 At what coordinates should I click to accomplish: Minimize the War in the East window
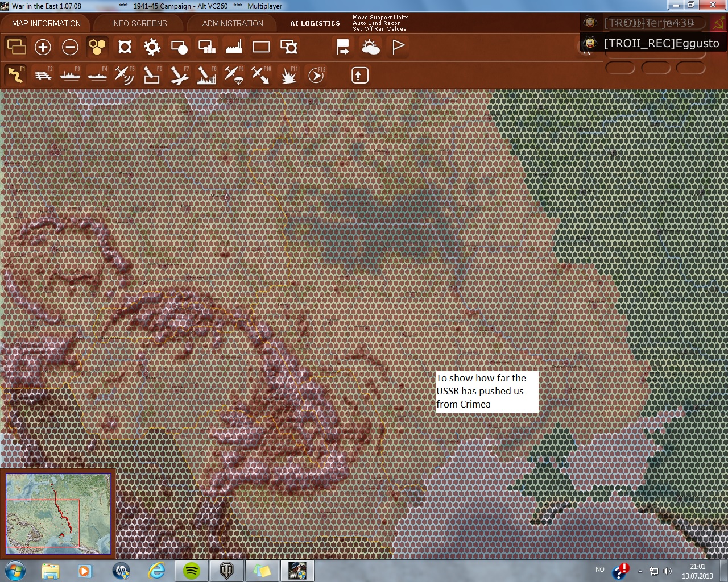pos(676,5)
